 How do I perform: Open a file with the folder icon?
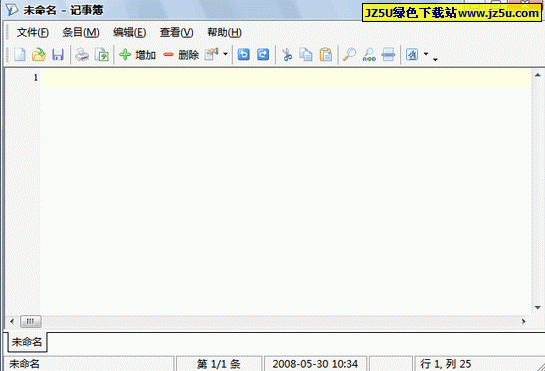pos(39,55)
